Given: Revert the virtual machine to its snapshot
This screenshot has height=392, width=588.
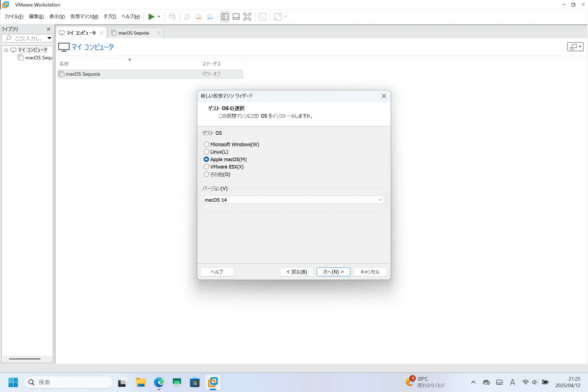Looking at the screenshot, I should click(198, 16).
